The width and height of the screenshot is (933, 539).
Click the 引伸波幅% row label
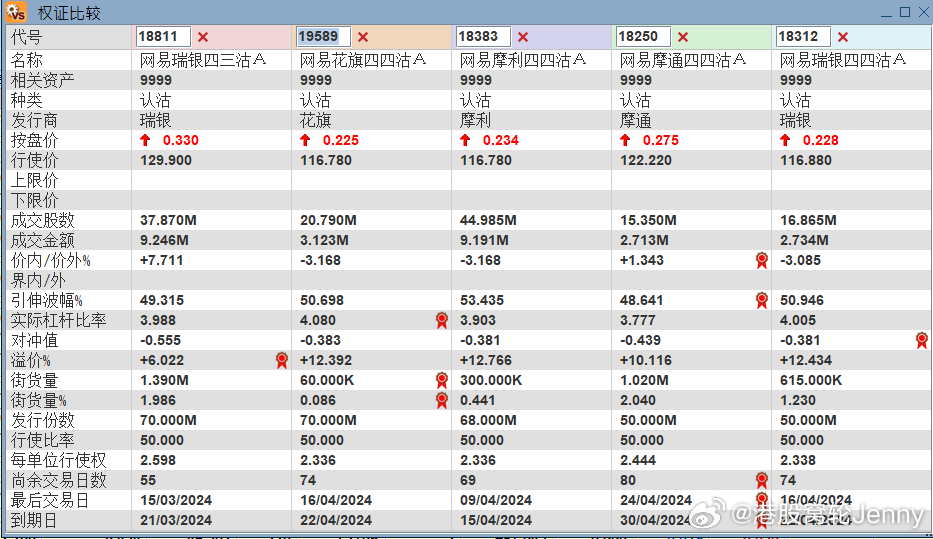click(47, 300)
